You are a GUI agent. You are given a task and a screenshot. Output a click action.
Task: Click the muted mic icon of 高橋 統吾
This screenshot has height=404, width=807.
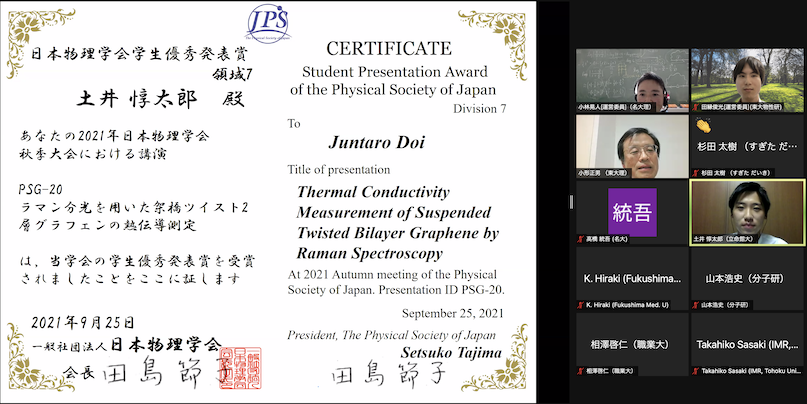581,239
